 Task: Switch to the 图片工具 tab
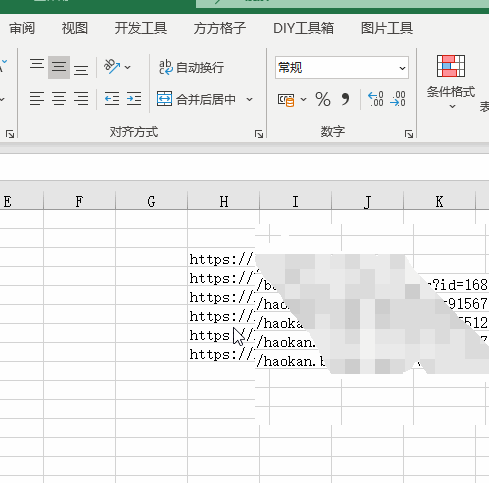pyautogui.click(x=387, y=28)
